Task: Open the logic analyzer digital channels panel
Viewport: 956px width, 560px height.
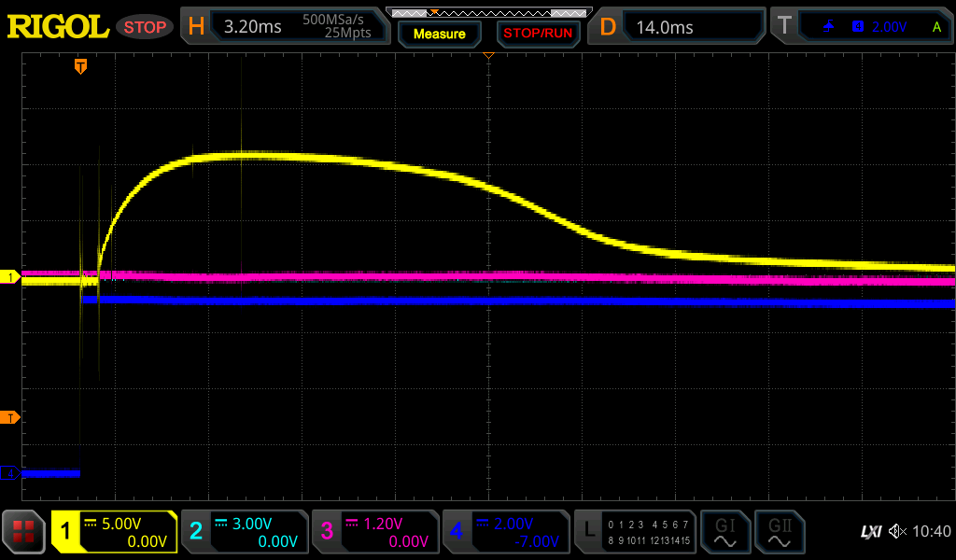Action: click(636, 532)
